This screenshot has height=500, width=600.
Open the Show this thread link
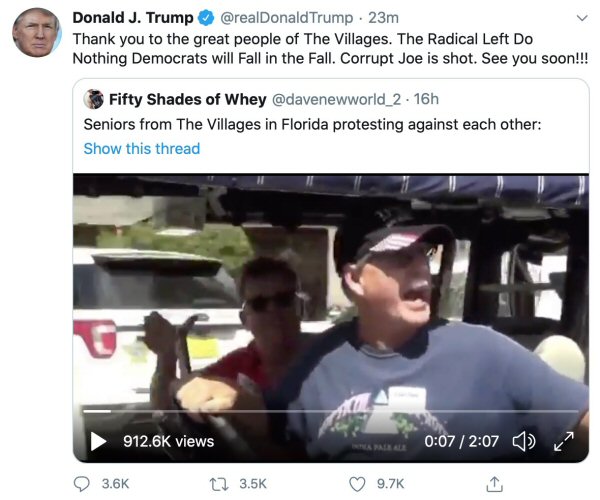tap(142, 148)
